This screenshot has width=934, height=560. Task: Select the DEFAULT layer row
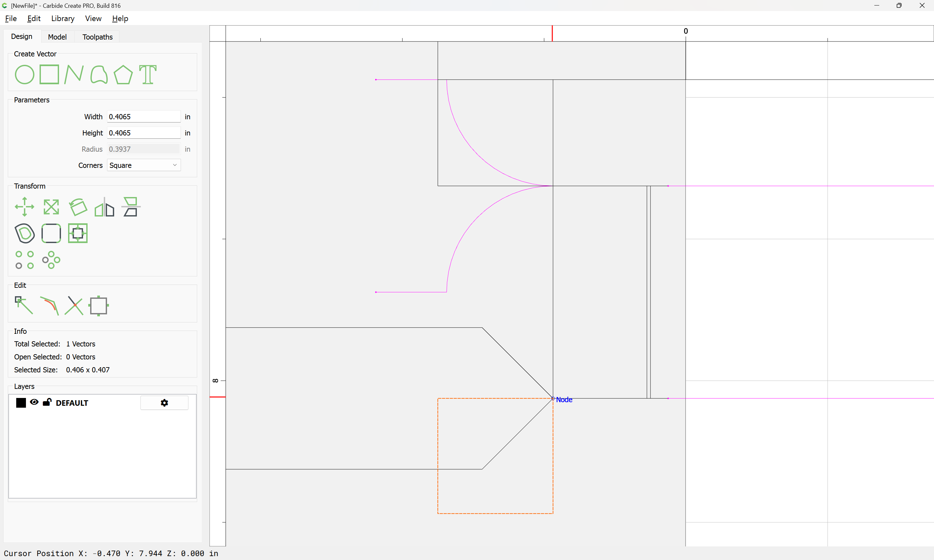(x=102, y=403)
